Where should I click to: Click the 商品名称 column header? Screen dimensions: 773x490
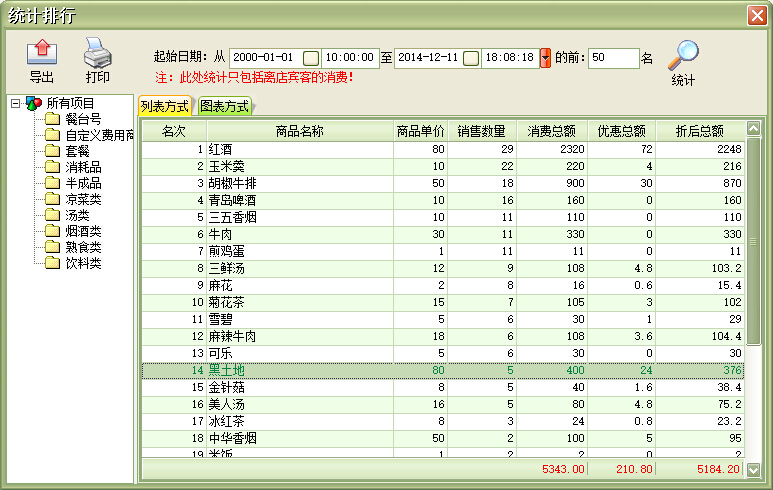(300, 130)
